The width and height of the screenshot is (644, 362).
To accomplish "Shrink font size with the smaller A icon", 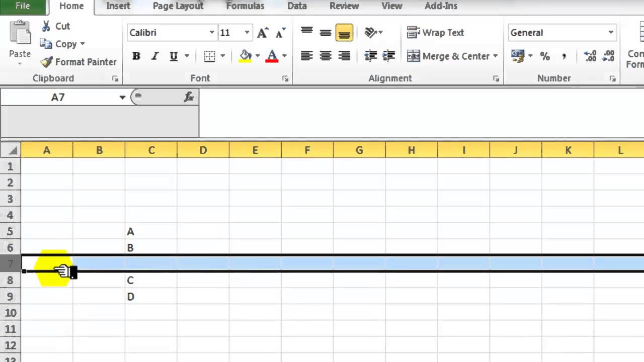I will point(280,33).
